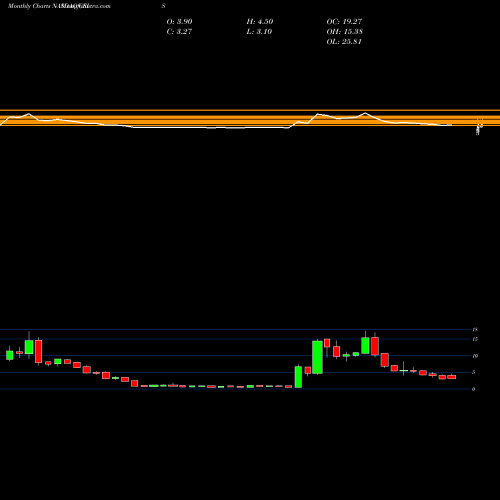Select the OL: 25.81 reading
500x500 pixels.
pos(344,42)
